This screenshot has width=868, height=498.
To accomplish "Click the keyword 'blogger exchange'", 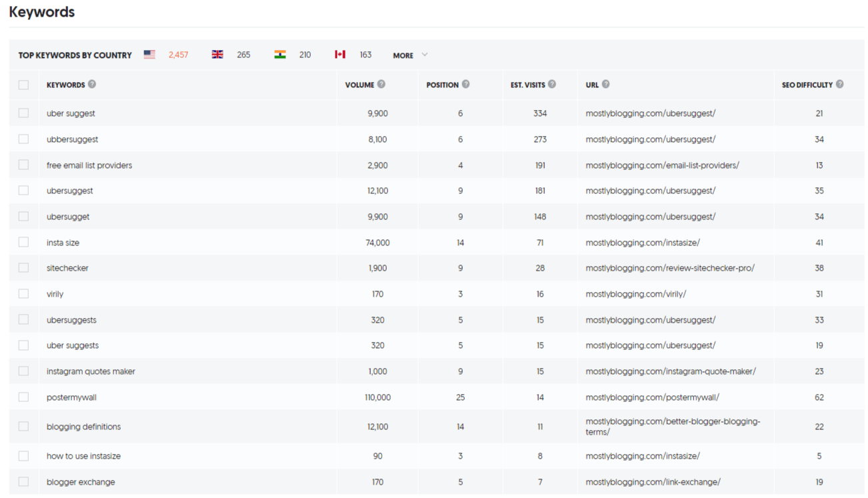I will point(81,482).
